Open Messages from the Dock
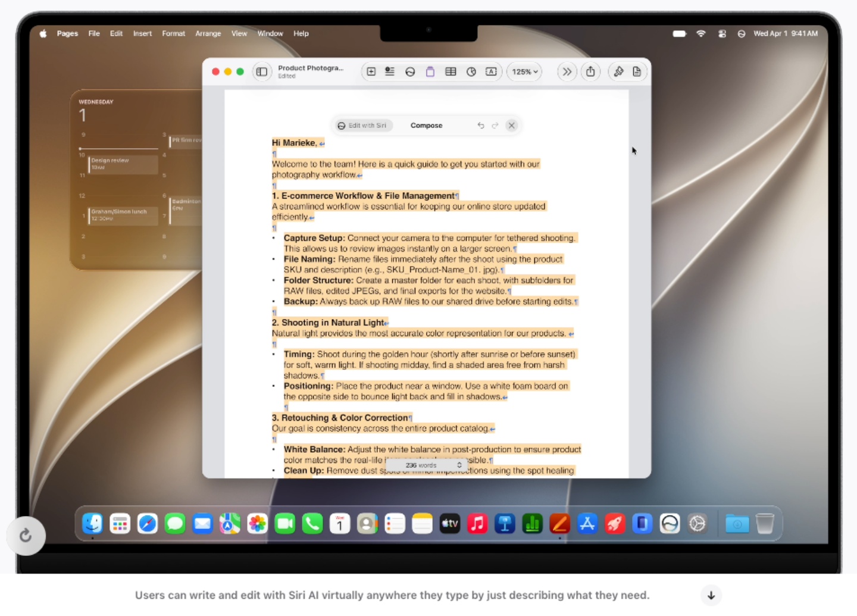This screenshot has height=616, width=857. tap(175, 524)
